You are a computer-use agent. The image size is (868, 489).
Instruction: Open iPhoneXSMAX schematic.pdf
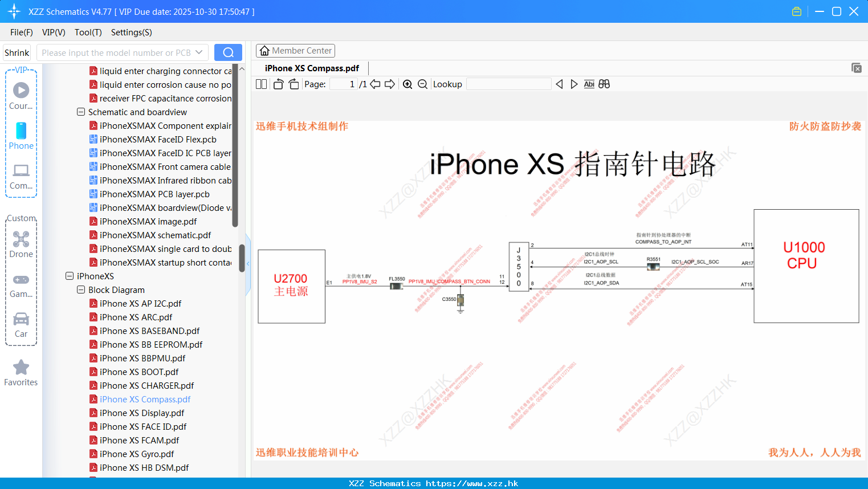coord(155,235)
